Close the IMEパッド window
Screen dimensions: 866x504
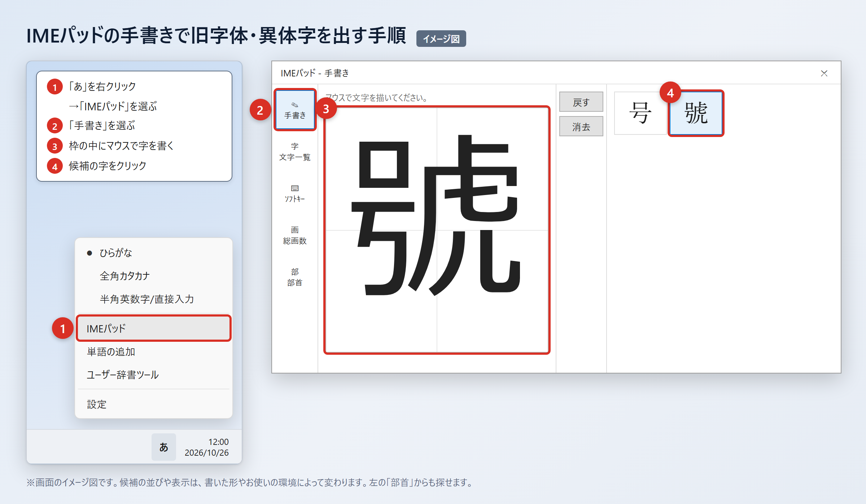click(x=824, y=73)
